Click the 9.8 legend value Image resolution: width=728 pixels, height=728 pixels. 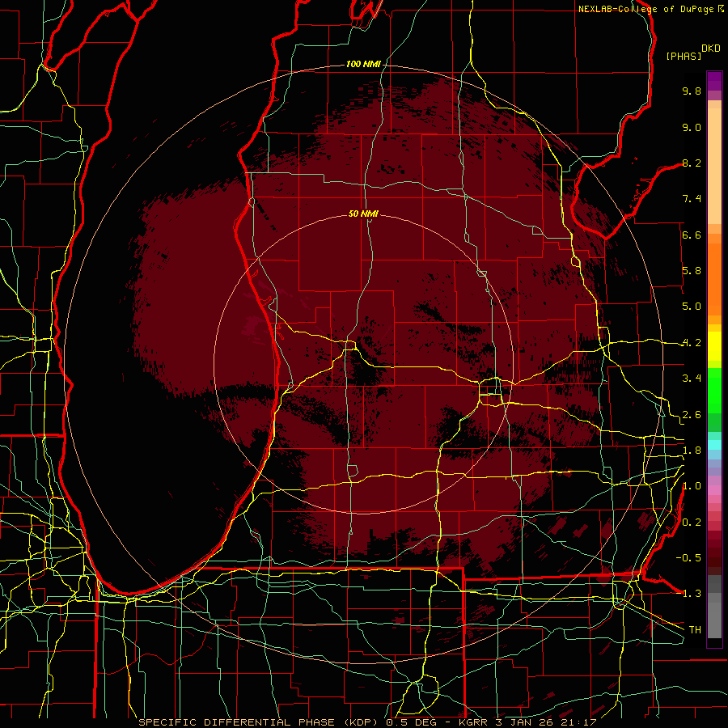pyautogui.click(x=692, y=91)
